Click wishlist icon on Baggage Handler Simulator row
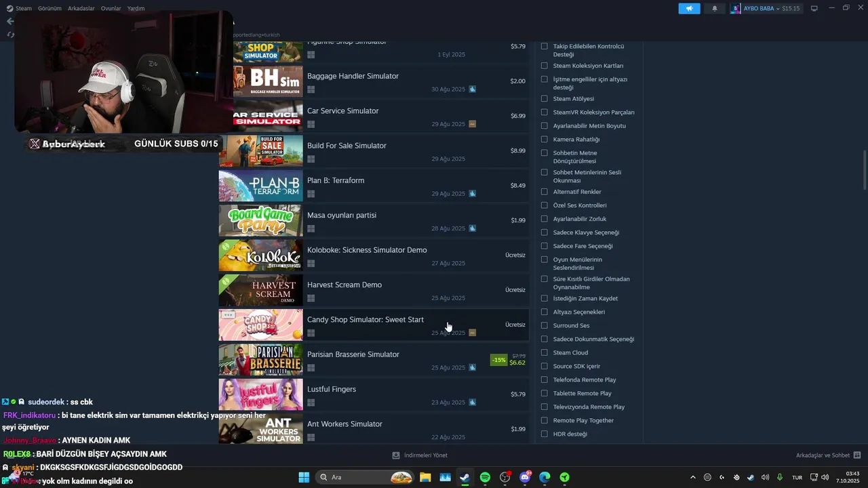 [472, 89]
